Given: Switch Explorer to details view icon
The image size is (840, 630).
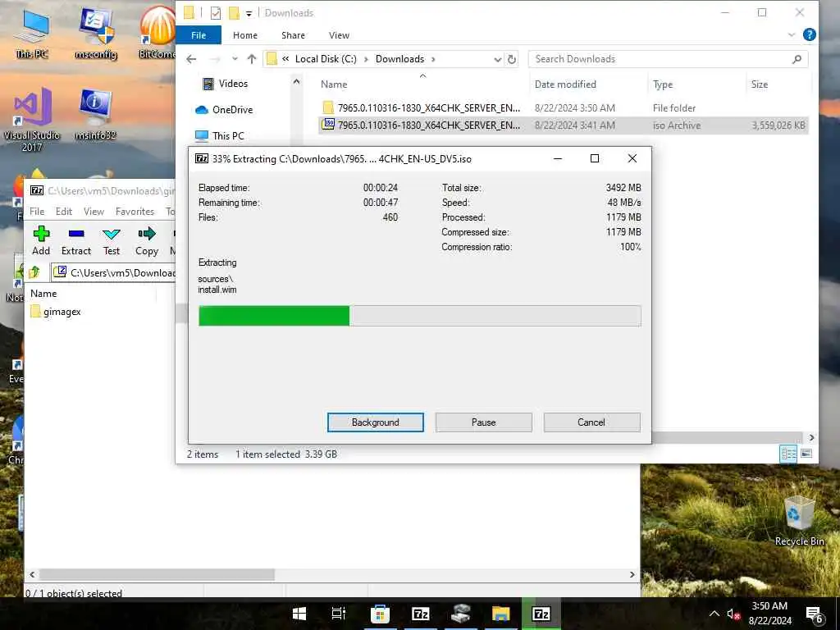Looking at the screenshot, I should point(788,454).
